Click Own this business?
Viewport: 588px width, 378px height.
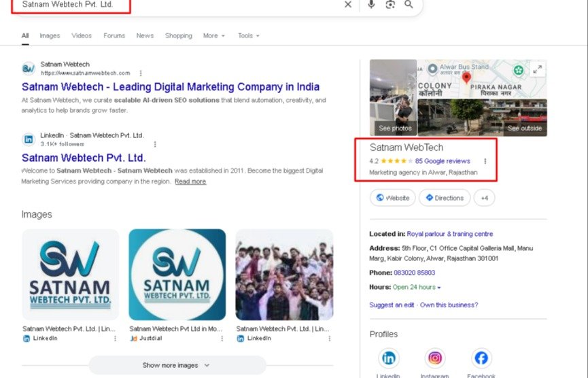pos(449,305)
